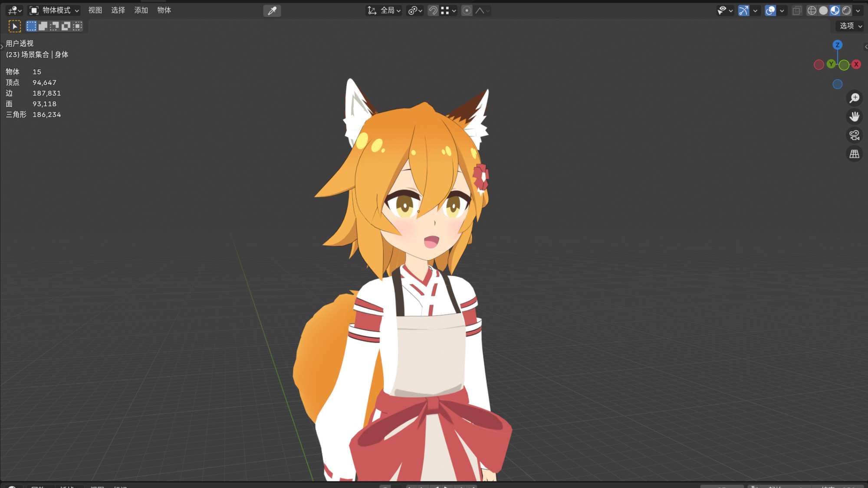Expand the 选项 options dropdown

pos(850,26)
